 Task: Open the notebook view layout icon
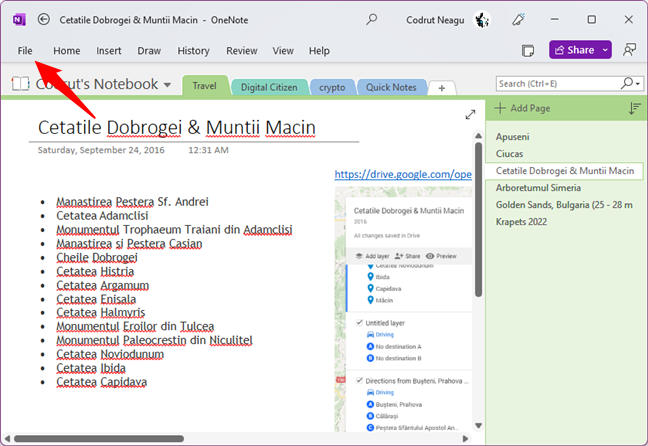(x=528, y=50)
